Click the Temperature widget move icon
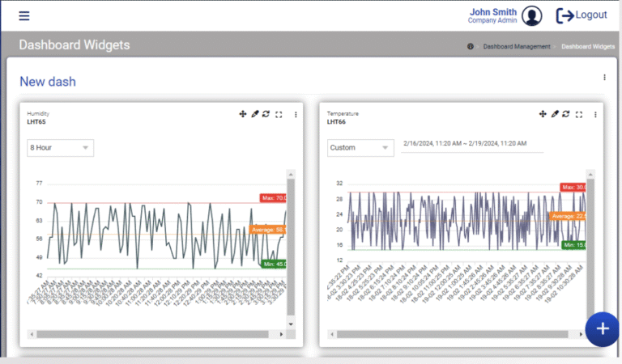This screenshot has height=364, width=622. tap(543, 114)
